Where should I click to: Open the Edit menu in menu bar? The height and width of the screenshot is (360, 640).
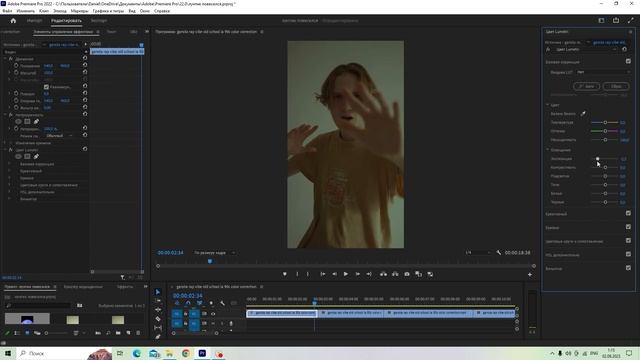[25, 11]
